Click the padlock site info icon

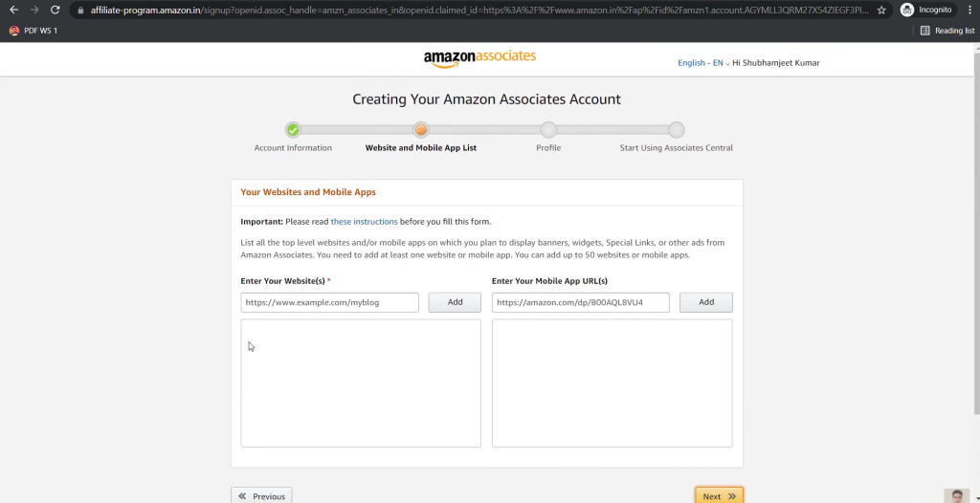click(80, 10)
